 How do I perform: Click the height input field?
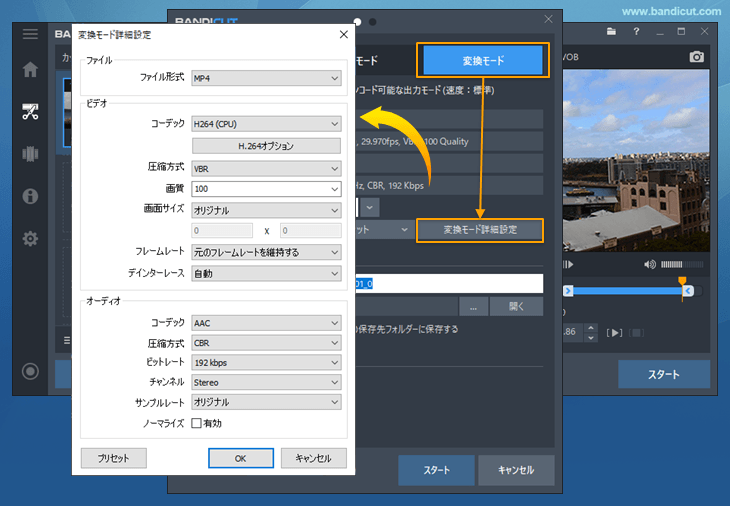(x=311, y=230)
